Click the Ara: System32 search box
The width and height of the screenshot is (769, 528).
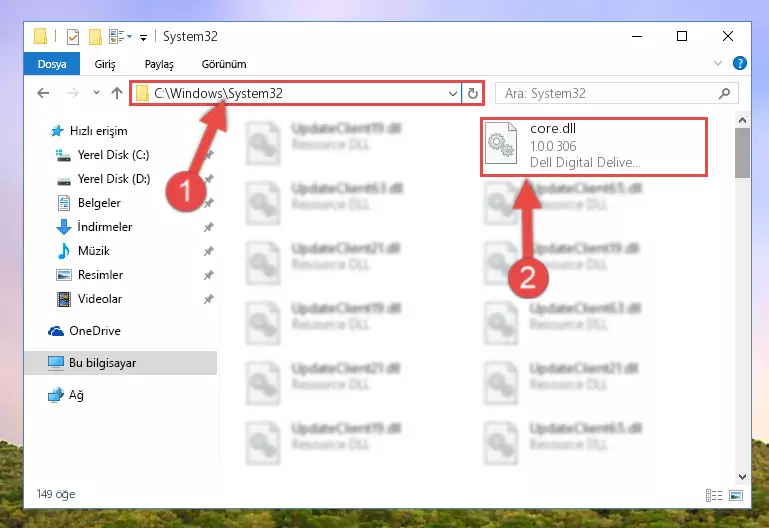pos(617,93)
